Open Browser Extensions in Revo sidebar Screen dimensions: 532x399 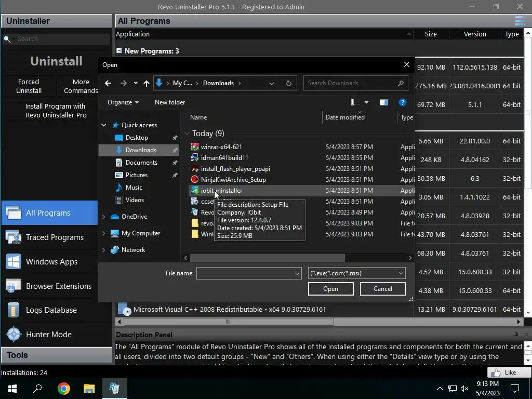[49, 286]
